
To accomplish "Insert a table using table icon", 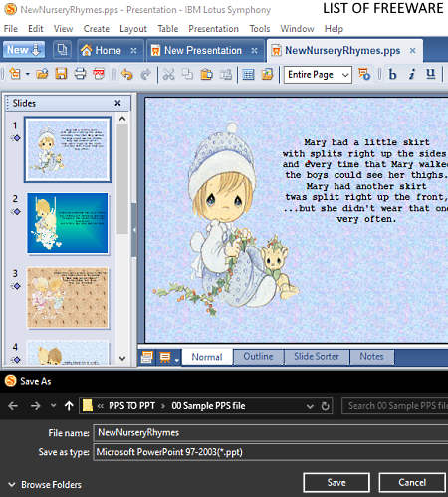I will (x=248, y=74).
